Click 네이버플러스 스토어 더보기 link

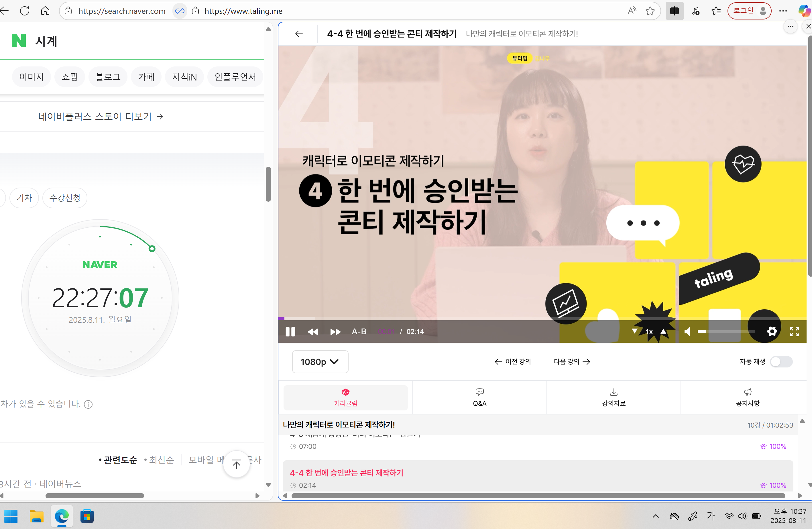coord(101,116)
